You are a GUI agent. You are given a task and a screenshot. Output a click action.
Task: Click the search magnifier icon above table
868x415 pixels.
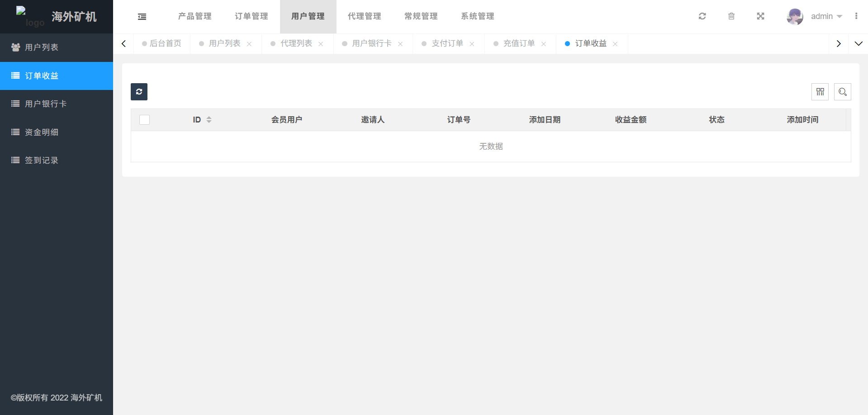[x=842, y=92]
